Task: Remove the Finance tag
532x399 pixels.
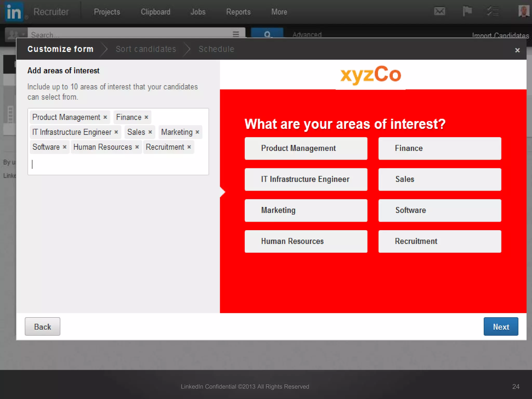Action: (x=146, y=117)
